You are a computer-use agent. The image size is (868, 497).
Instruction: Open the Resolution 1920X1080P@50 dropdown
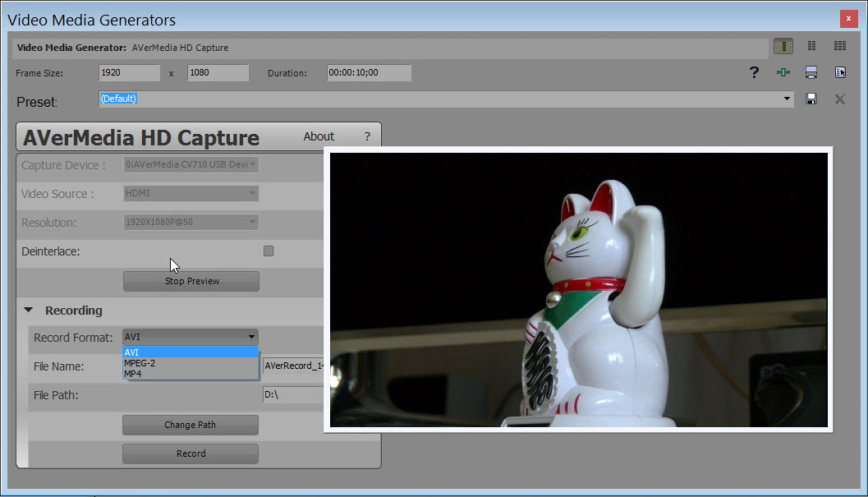tap(191, 222)
